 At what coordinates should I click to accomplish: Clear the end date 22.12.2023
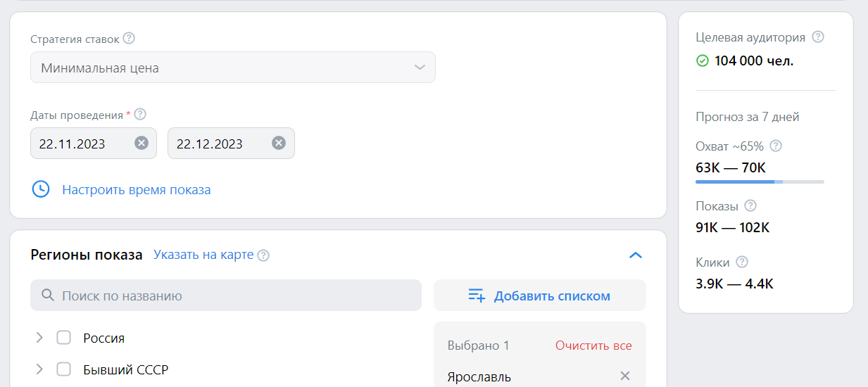point(279,144)
